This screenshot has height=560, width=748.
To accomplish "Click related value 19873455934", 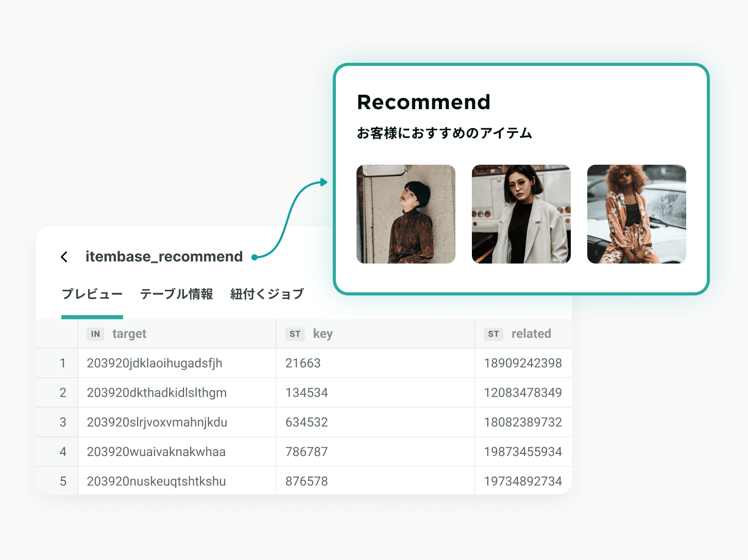I will tap(523, 452).
